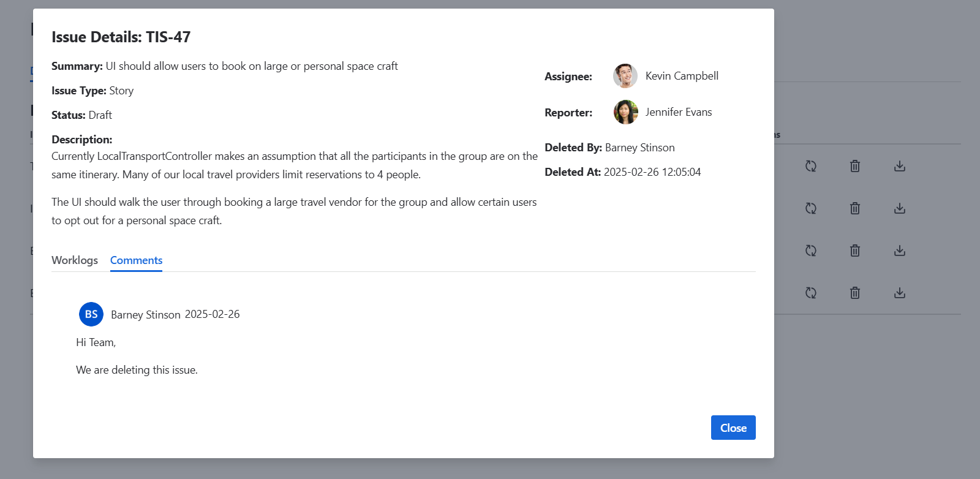This screenshot has width=980, height=479.
Task: Close the Issue Details dialog
Action: [733, 428]
